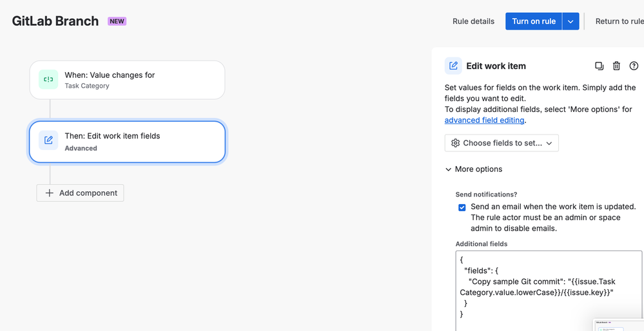
Task: Click the Add component button
Action: 80,193
